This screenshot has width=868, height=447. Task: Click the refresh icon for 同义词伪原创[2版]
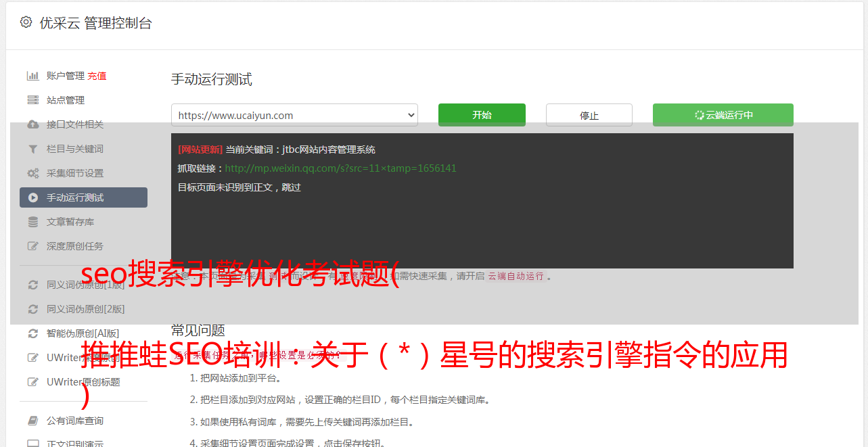[32, 309]
